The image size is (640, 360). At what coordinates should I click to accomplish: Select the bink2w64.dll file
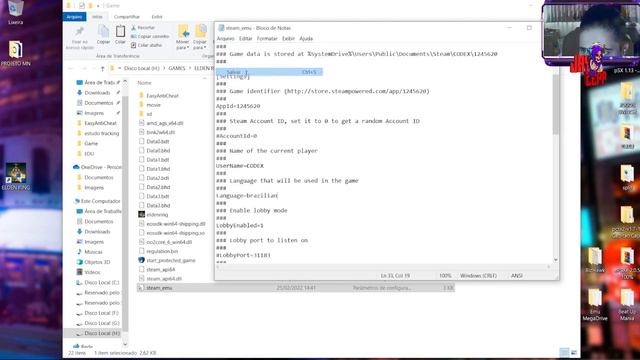click(157, 132)
